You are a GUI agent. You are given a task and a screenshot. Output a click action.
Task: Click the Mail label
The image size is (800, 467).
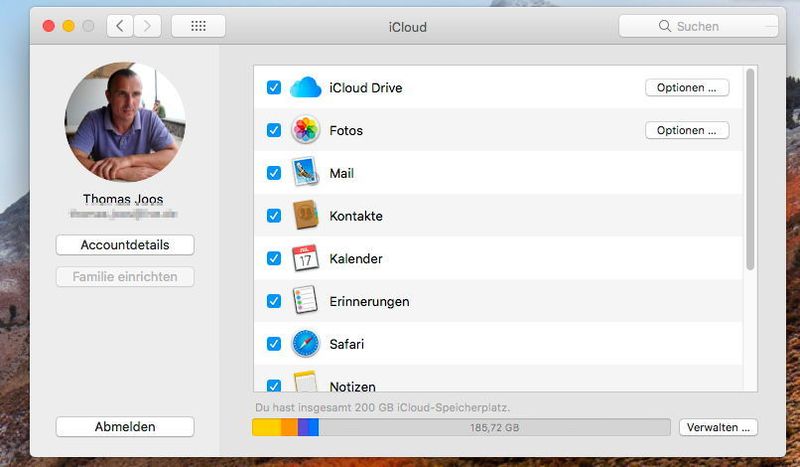click(342, 174)
